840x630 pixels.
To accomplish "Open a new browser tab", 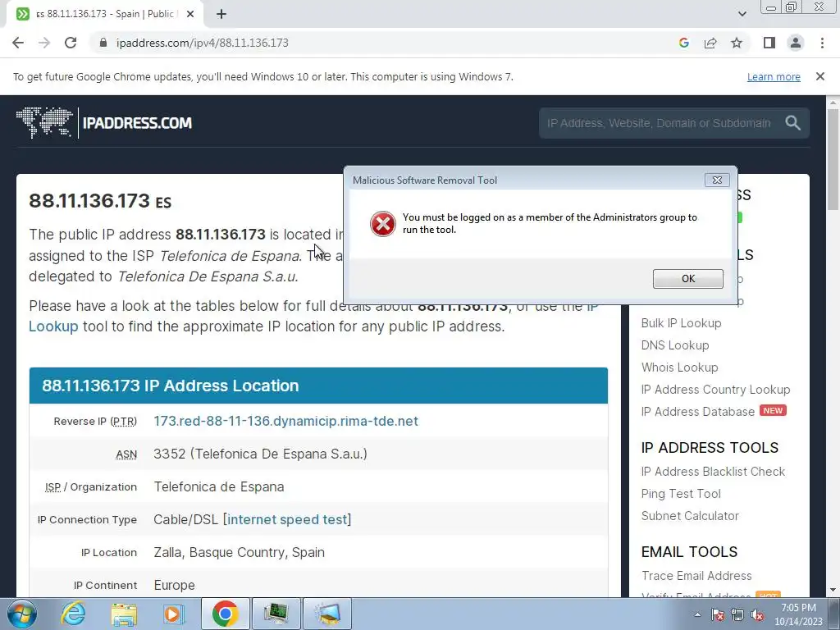I will click(x=221, y=15).
